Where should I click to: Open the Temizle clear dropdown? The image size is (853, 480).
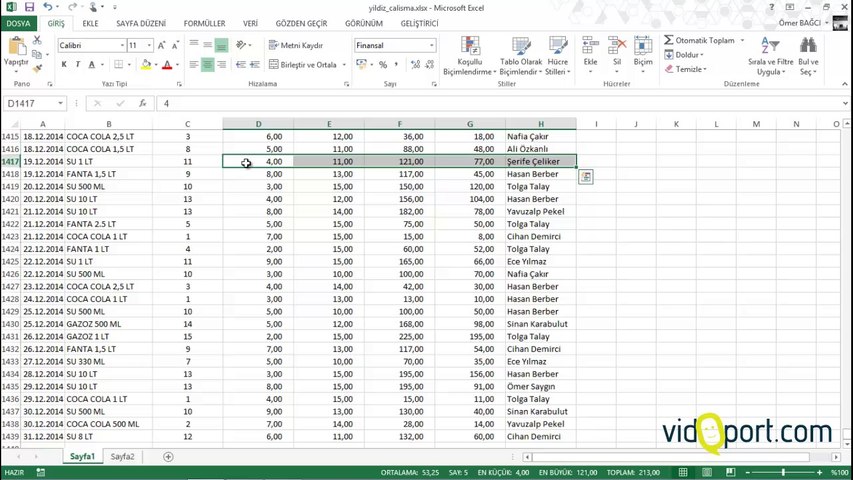[x=685, y=69]
